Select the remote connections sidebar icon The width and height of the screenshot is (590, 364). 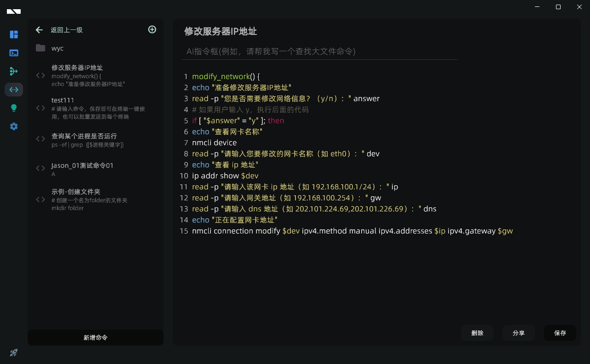tap(14, 71)
